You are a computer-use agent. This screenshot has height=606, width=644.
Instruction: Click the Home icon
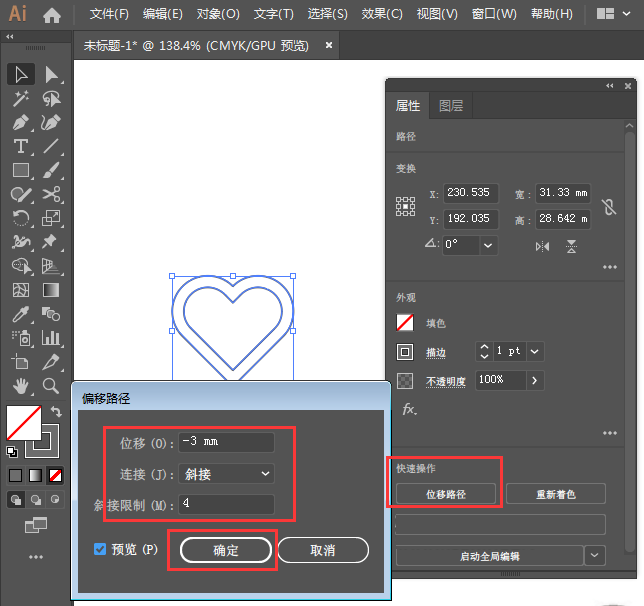pos(52,15)
